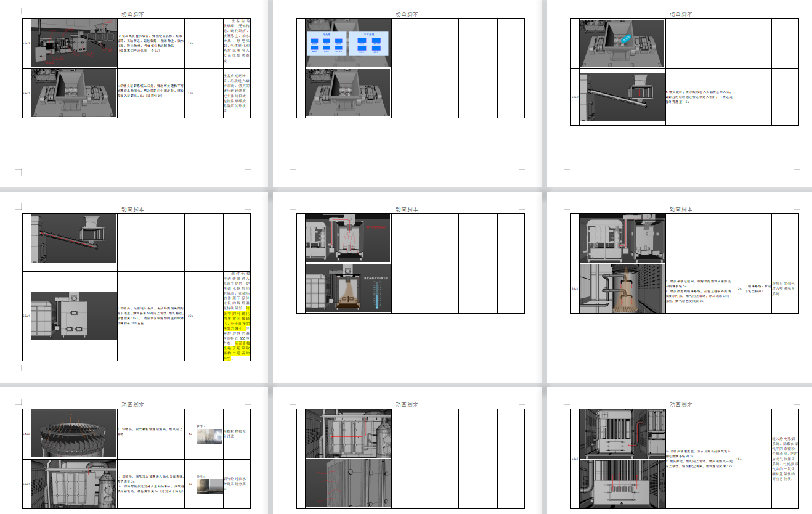The image size is (812, 514).
Task: Select the shredder hopper image in row s2c1
Action: [x=74, y=93]
